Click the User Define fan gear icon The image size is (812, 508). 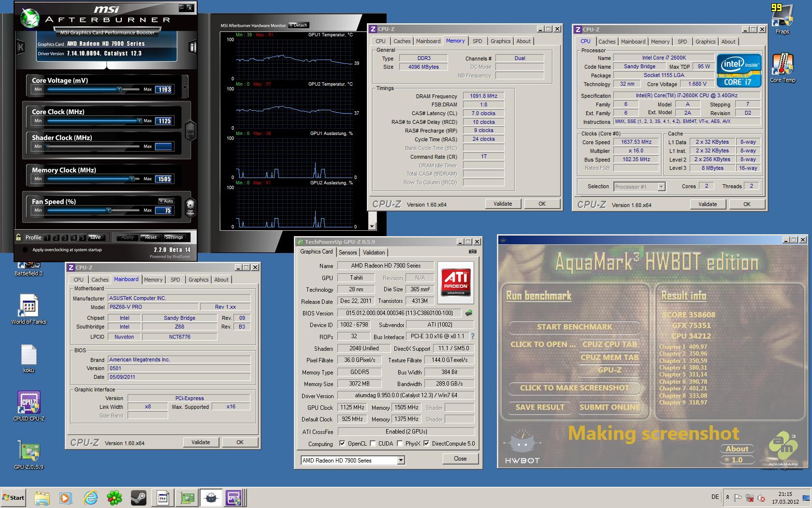coord(190,207)
